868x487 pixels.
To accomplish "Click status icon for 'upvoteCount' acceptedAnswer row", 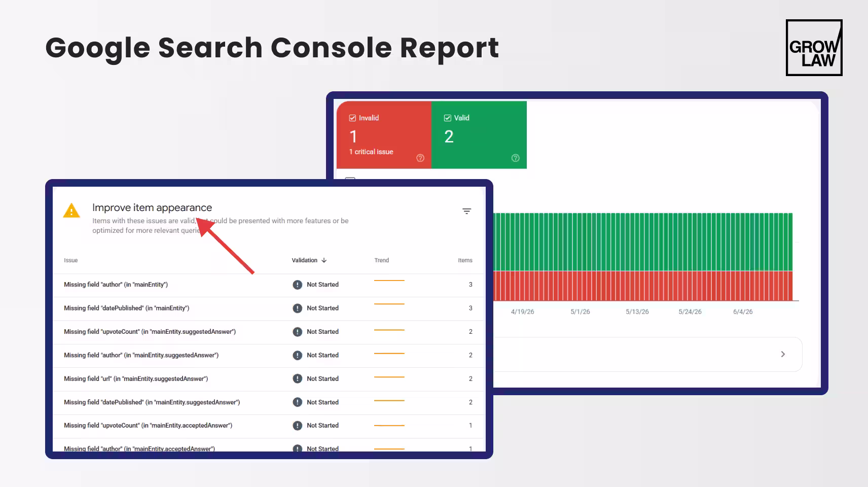I will [298, 426].
